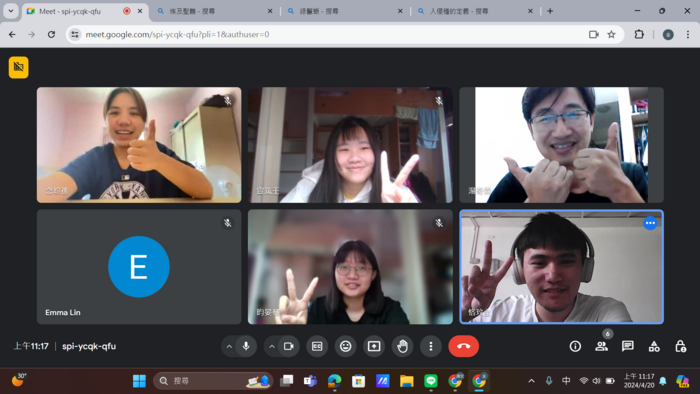Select the top-middle participant video tile
Viewport: 700px width, 394px height.
350,145
